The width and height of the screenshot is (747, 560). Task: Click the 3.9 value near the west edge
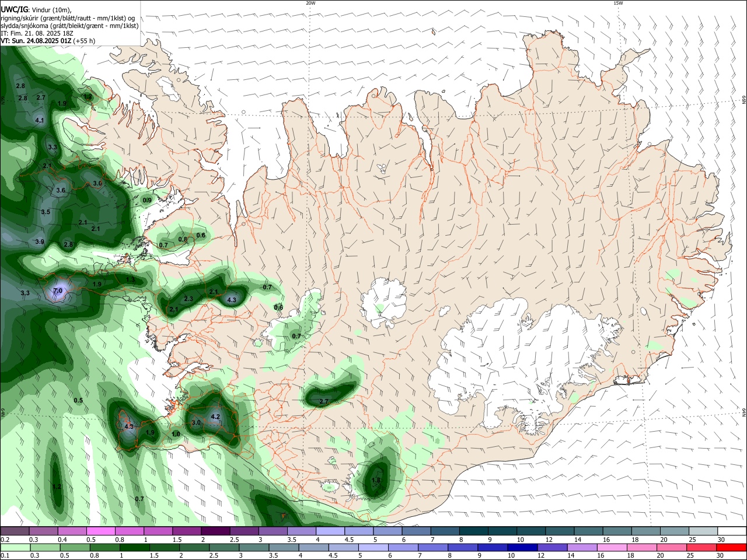point(40,242)
